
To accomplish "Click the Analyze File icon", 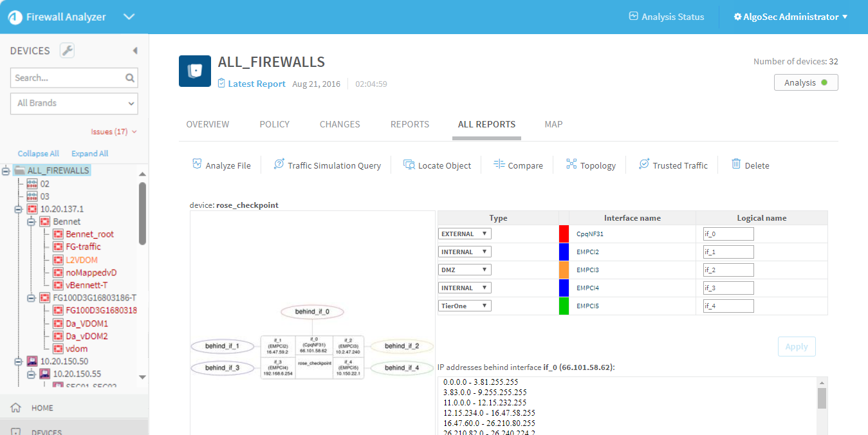I will (x=198, y=165).
